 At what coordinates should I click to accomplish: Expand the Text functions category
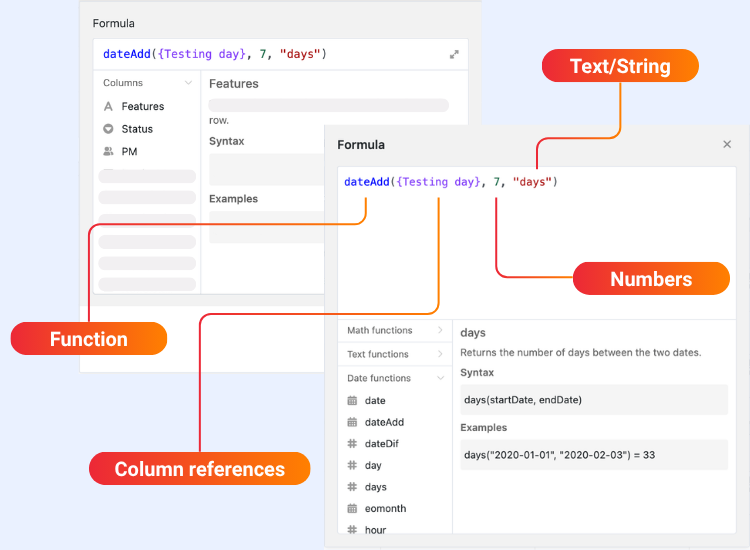coord(439,354)
